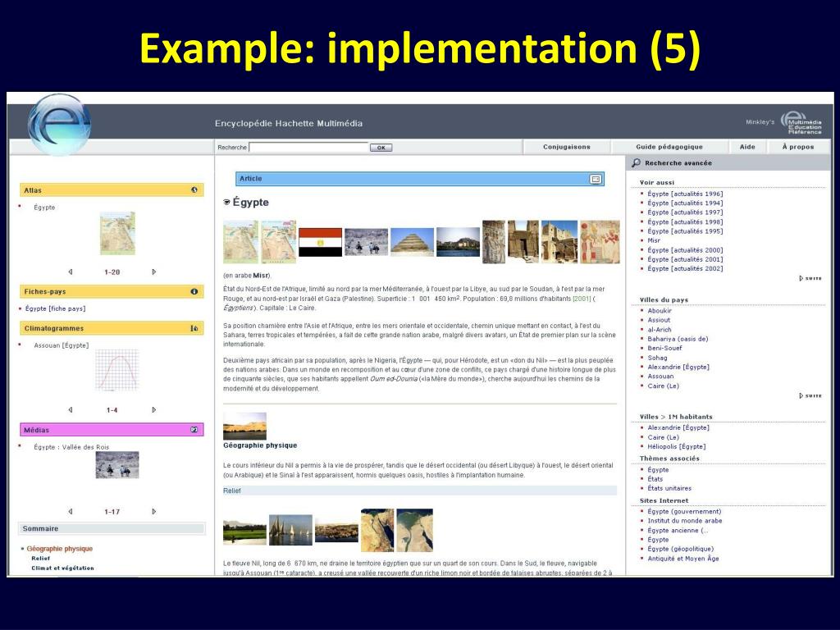
Task: Click the info icon in Fiches-pays header
Action: [x=194, y=291]
